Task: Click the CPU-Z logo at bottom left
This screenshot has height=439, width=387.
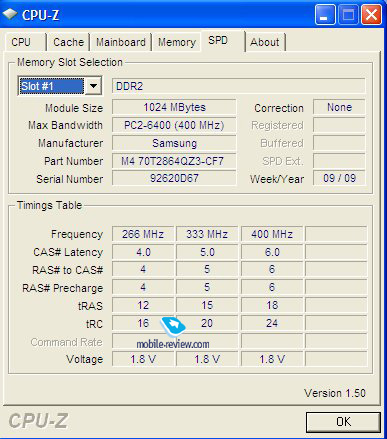Action: click(x=38, y=421)
